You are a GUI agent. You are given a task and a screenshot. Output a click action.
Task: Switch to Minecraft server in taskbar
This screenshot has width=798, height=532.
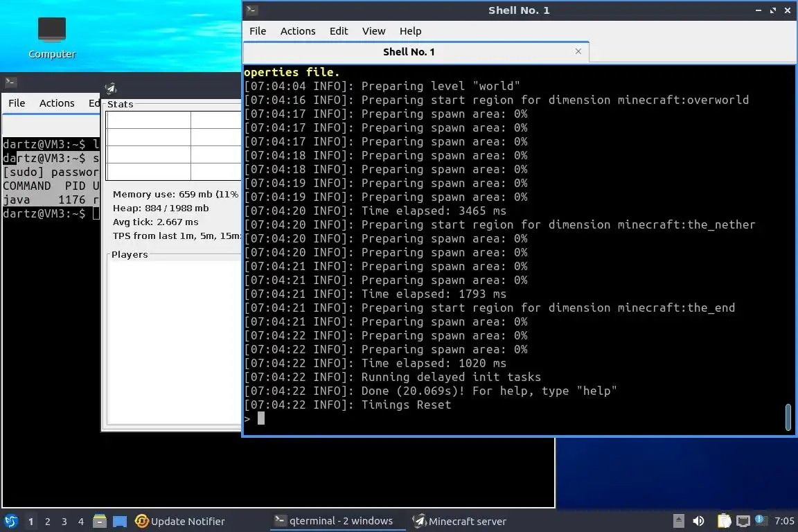[x=459, y=522]
